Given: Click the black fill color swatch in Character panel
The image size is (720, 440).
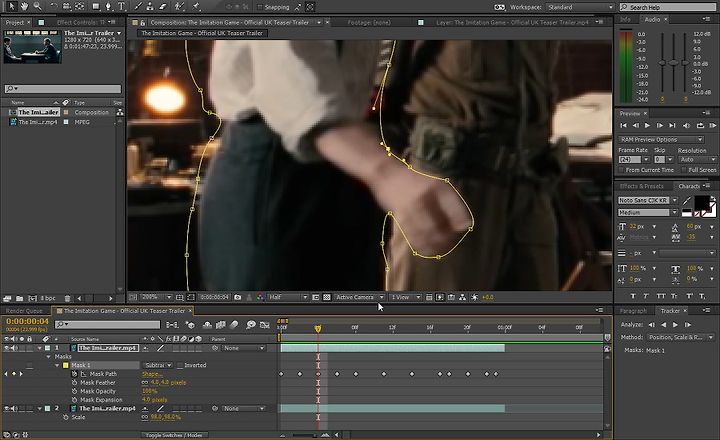Looking at the screenshot, I should pos(701,203).
